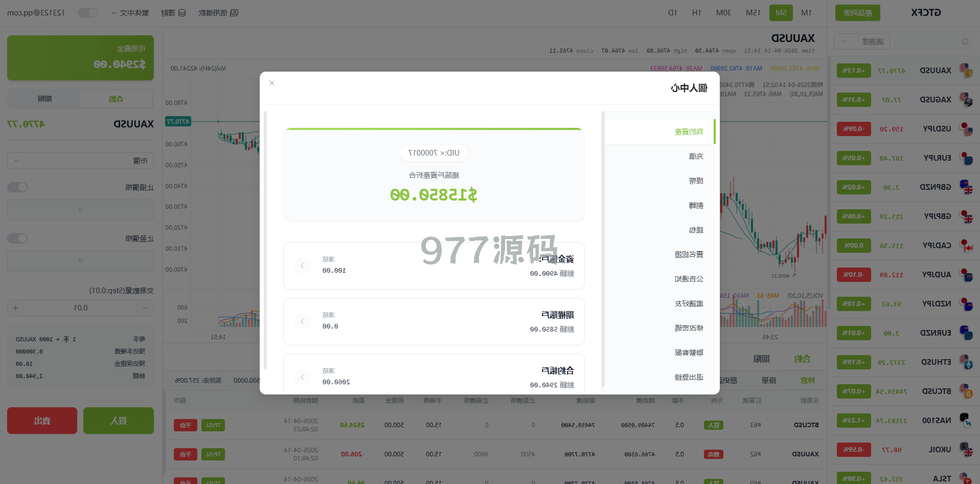980x484 pixels.
Task: Click the ETHUSD coin icon
Action: click(966, 362)
